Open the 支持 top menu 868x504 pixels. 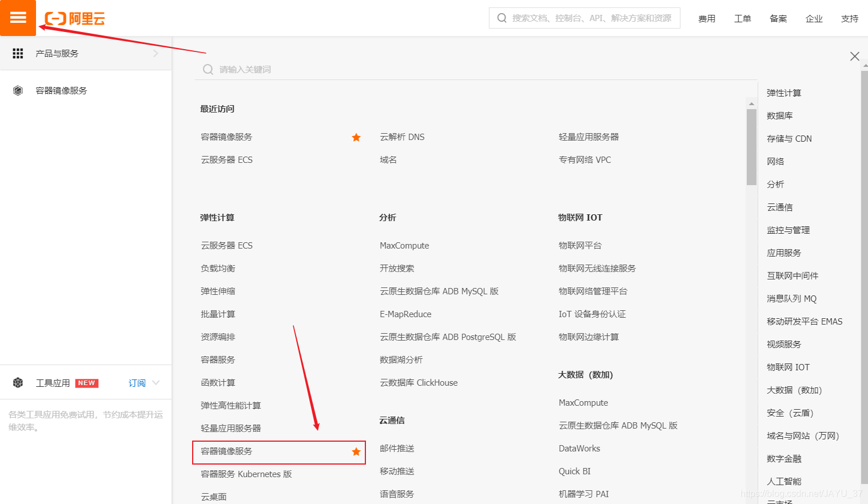tap(850, 18)
